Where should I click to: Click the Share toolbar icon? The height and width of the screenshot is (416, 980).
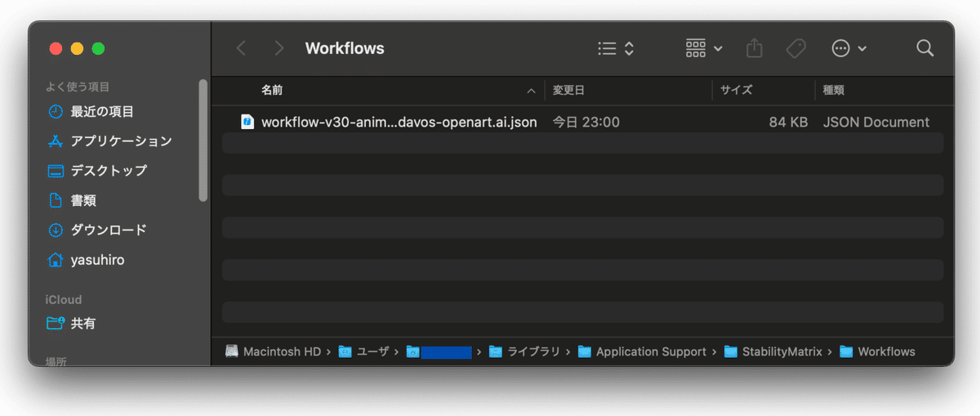click(x=755, y=48)
